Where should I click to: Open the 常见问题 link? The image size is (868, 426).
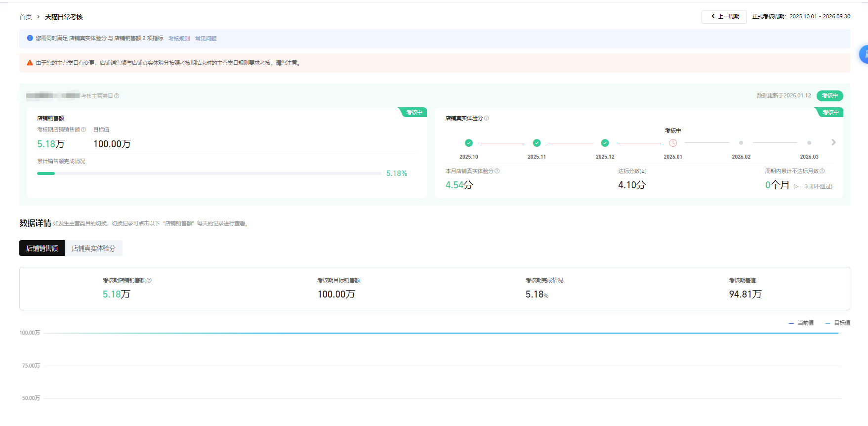[206, 39]
